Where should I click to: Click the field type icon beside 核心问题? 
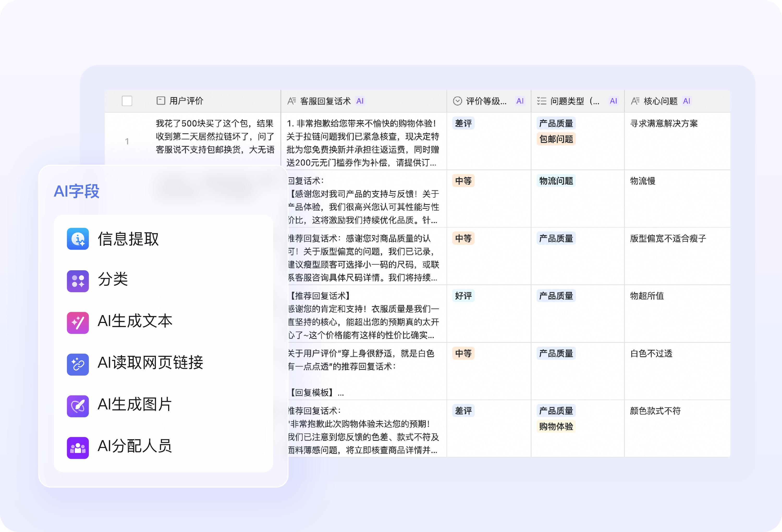point(635,100)
